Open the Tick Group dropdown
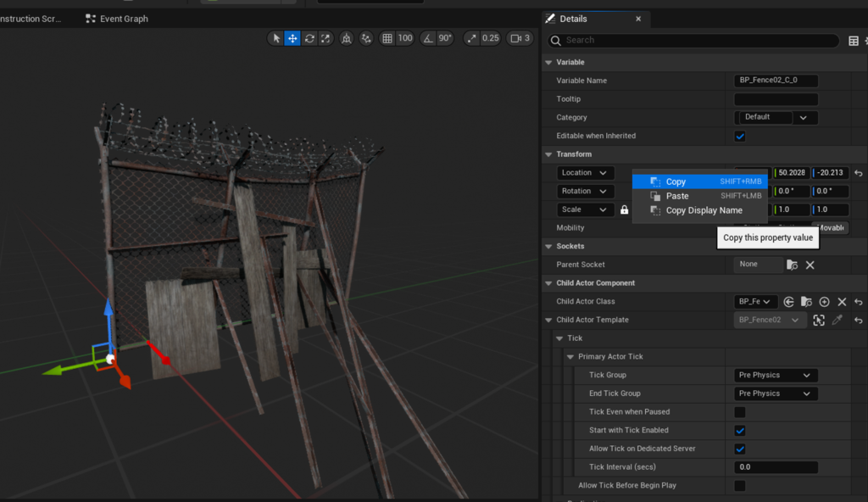 775,375
